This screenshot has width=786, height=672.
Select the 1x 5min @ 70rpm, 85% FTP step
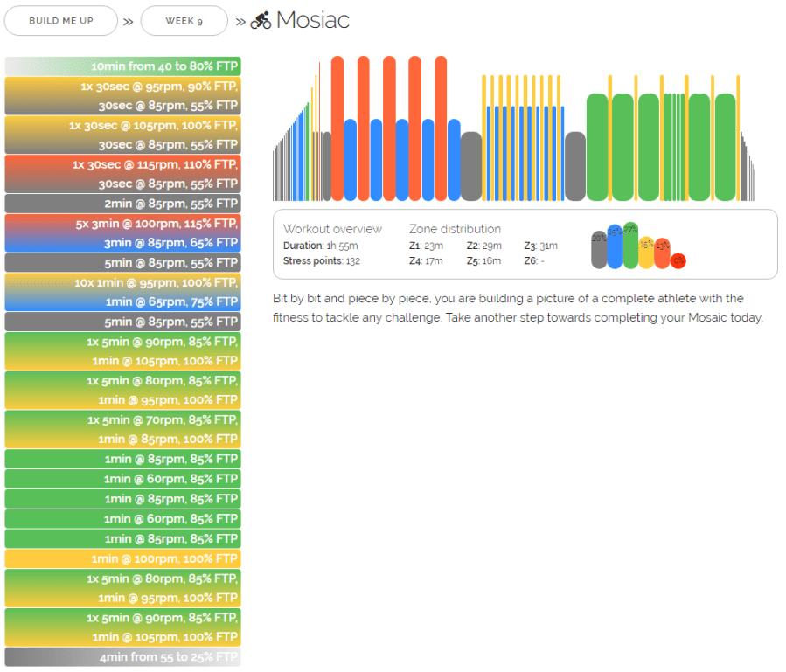click(x=122, y=419)
